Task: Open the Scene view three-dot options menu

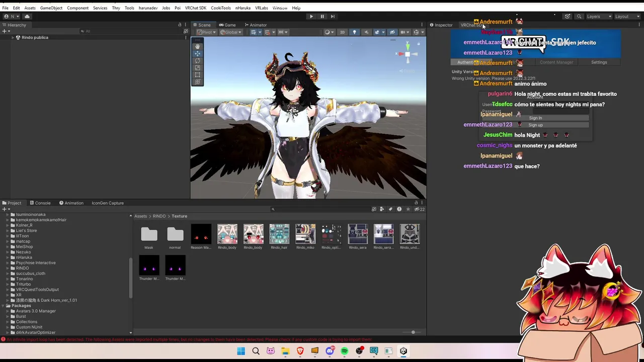Action: pos(422,25)
